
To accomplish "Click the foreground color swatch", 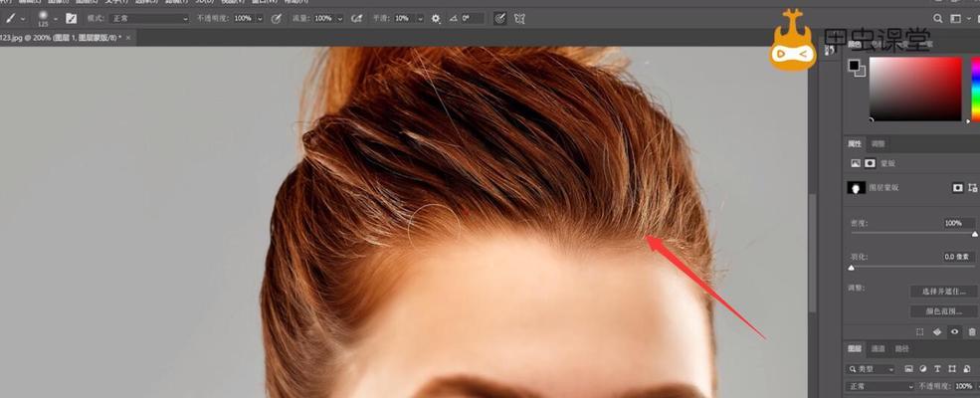I will point(854,65).
